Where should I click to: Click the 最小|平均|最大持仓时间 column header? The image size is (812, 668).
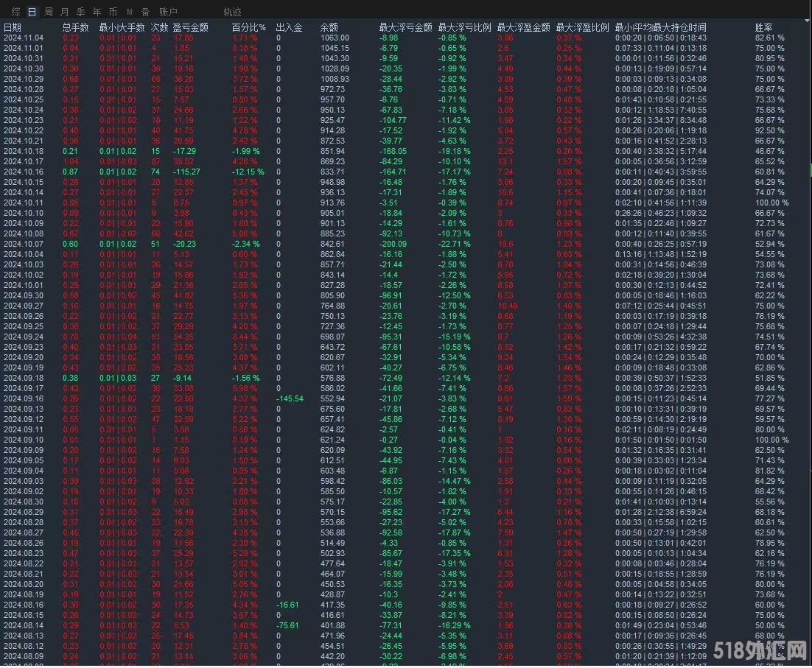click(x=661, y=27)
